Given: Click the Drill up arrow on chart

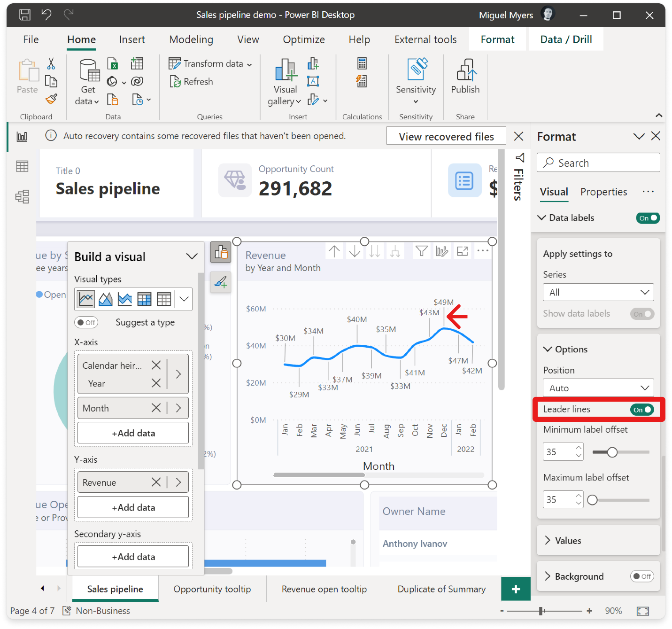Looking at the screenshot, I should tap(334, 252).
